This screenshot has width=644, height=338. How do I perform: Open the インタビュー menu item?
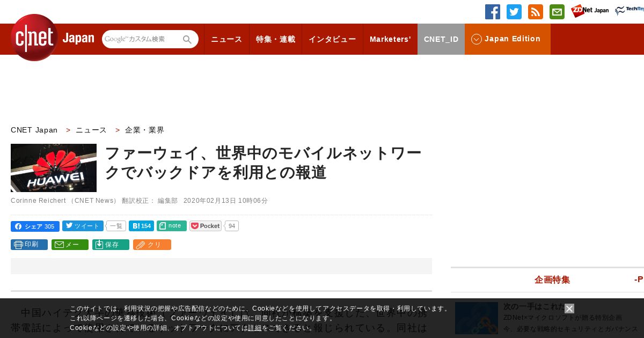pyautogui.click(x=332, y=39)
